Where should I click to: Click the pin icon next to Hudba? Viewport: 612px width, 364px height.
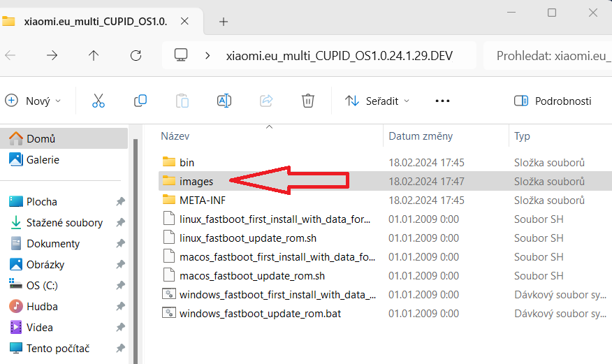click(120, 306)
